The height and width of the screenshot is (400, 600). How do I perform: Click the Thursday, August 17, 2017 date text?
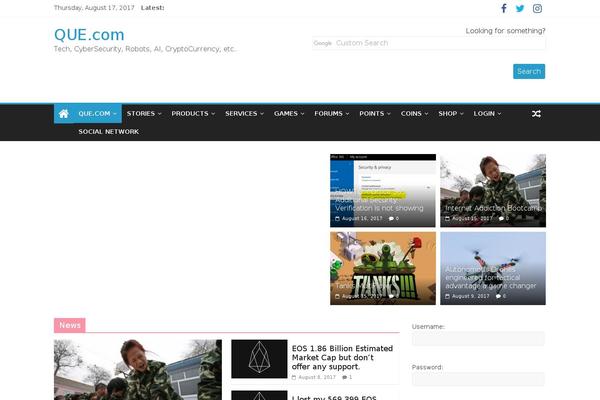coord(94,8)
